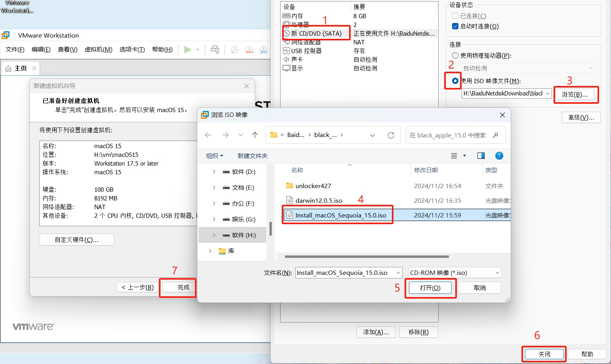This screenshot has width=611, height=364.
Task: Expand the address bar history dropdown
Action: click(372, 135)
